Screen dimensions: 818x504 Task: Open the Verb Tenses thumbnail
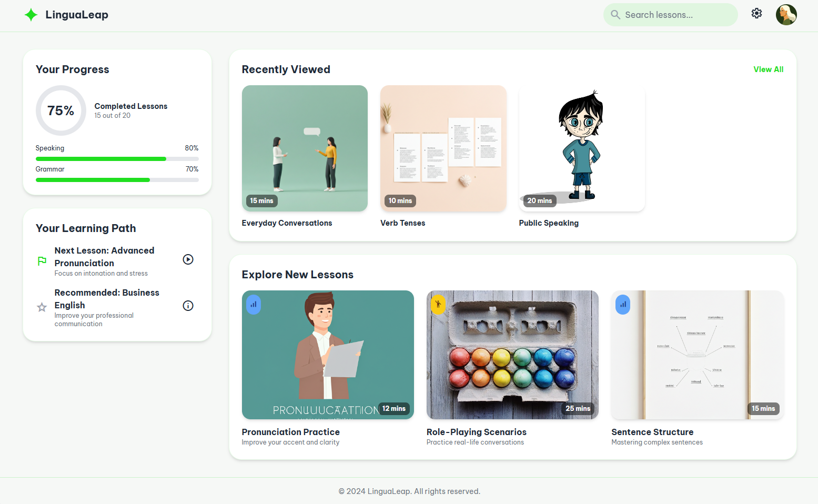point(443,148)
